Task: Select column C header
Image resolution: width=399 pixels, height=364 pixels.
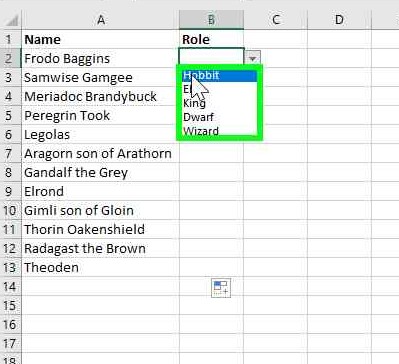Action: click(x=276, y=20)
